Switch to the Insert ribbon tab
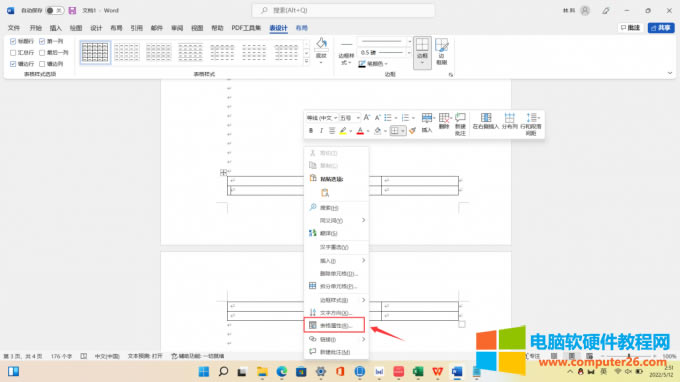 pos(56,28)
